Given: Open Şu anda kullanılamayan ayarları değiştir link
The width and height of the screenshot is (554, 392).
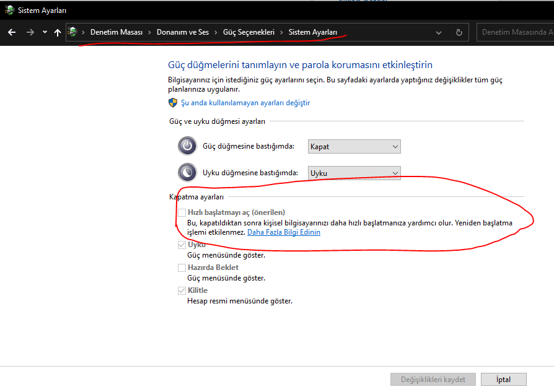Looking at the screenshot, I should [245, 103].
